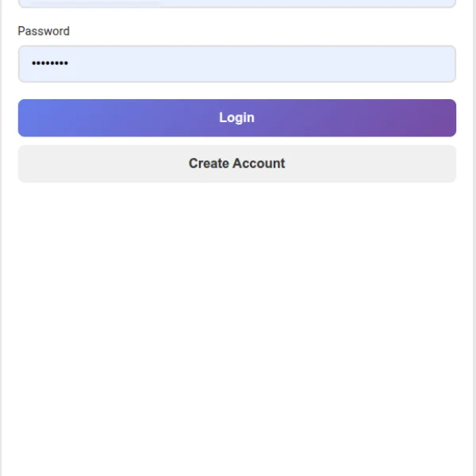476x476 pixels.
Task: Click the first dot in the password field
Action: (x=33, y=63)
